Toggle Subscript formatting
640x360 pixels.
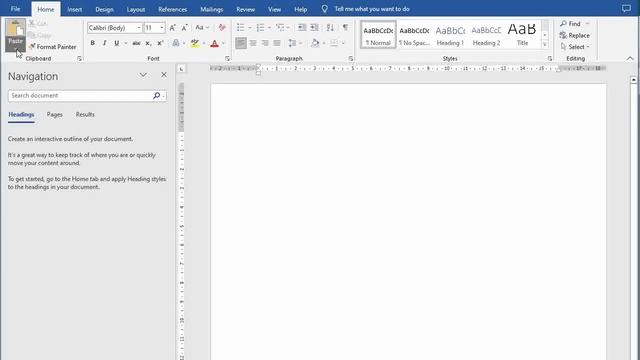click(x=148, y=43)
